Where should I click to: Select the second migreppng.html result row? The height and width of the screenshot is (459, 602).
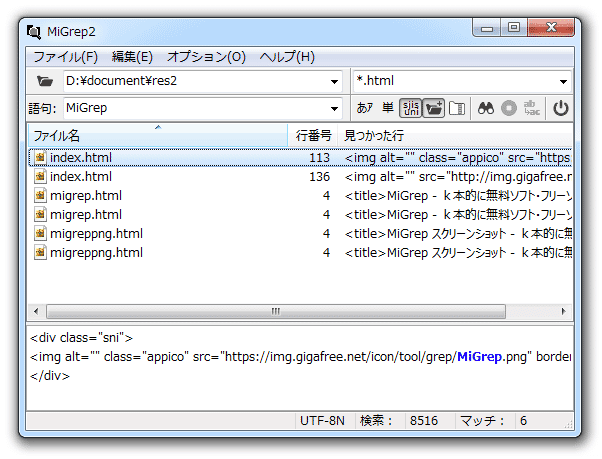click(x=300, y=253)
